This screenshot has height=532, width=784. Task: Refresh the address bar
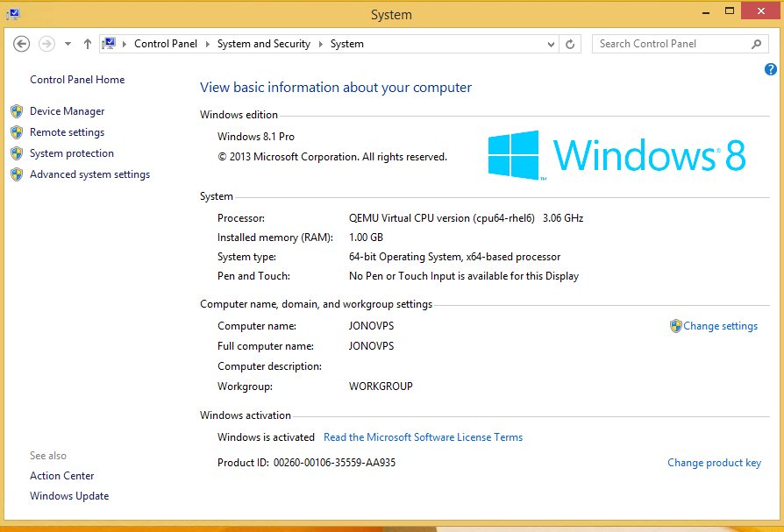click(x=570, y=44)
